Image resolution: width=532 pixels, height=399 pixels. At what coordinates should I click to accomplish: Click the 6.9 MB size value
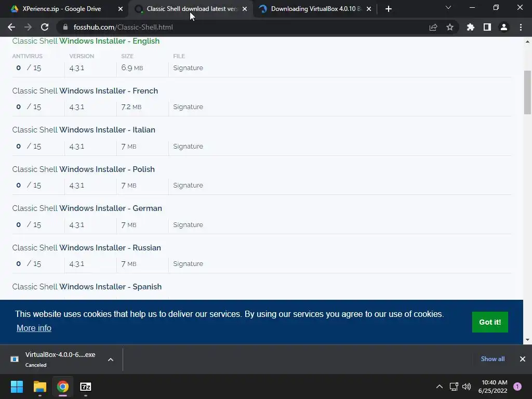pos(132,68)
